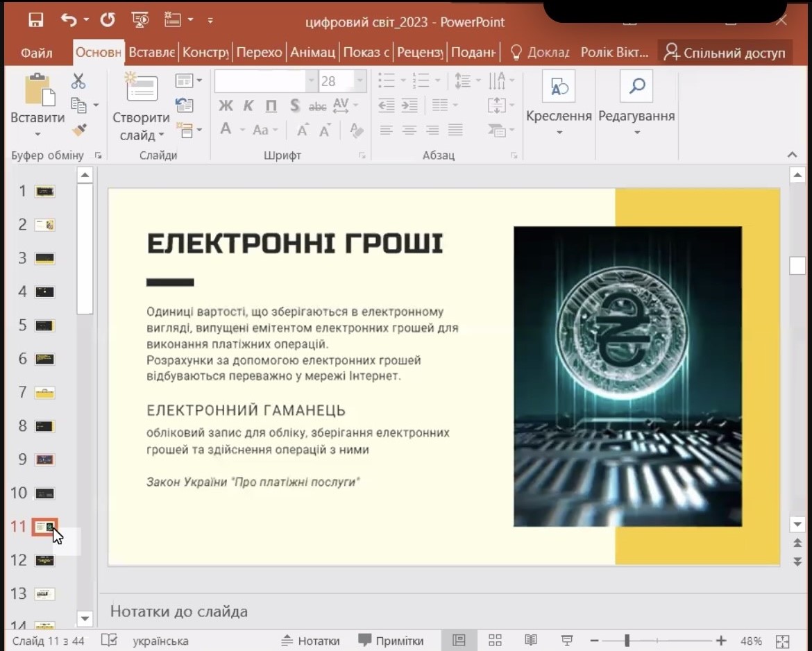This screenshot has width=812, height=651.
Task: Toggle bold formatting Ж
Action: point(226,106)
